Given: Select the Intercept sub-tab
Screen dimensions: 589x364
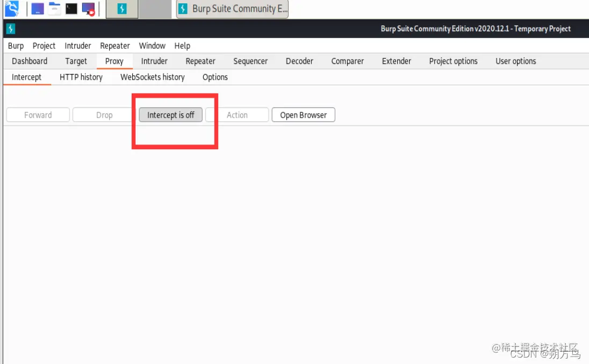Looking at the screenshot, I should pyautogui.click(x=27, y=77).
